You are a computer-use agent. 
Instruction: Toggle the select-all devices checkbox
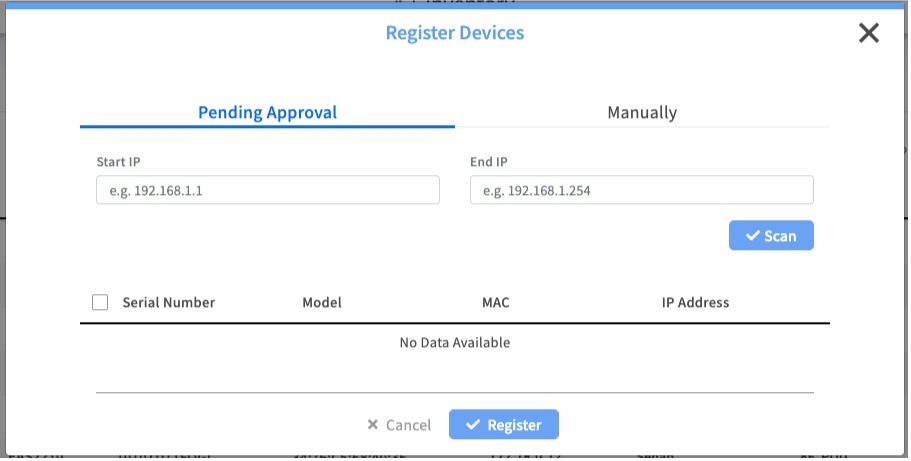point(100,302)
